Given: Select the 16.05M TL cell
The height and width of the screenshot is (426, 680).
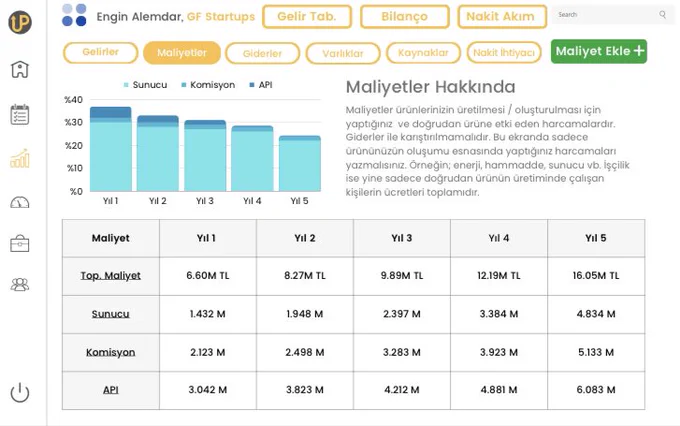Looking at the screenshot, I should pos(596,276).
